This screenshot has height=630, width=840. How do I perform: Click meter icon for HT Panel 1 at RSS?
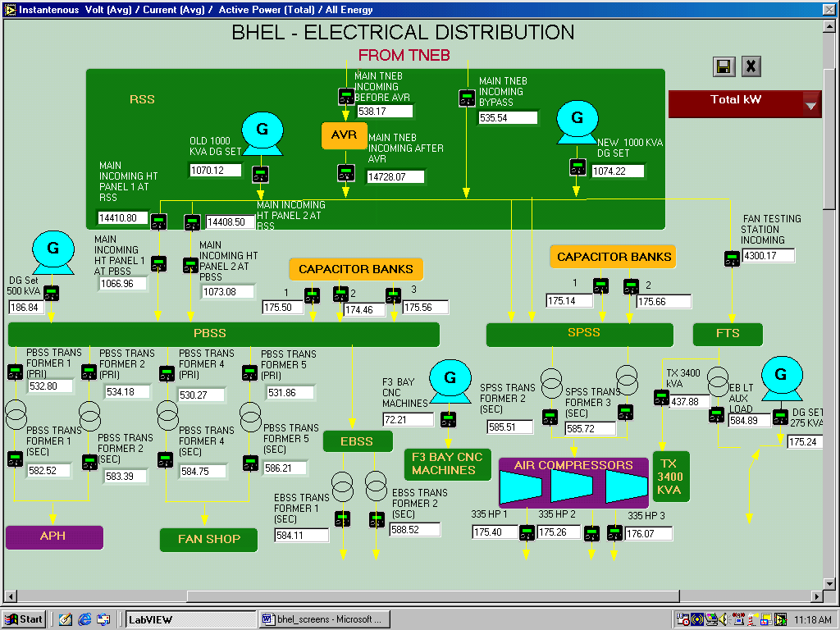coord(158,221)
